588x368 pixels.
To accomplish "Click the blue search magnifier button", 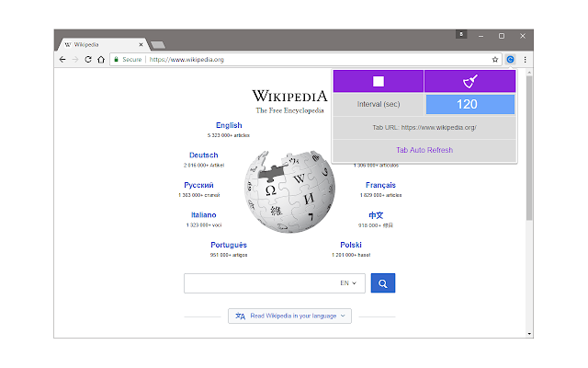I will coord(383,283).
